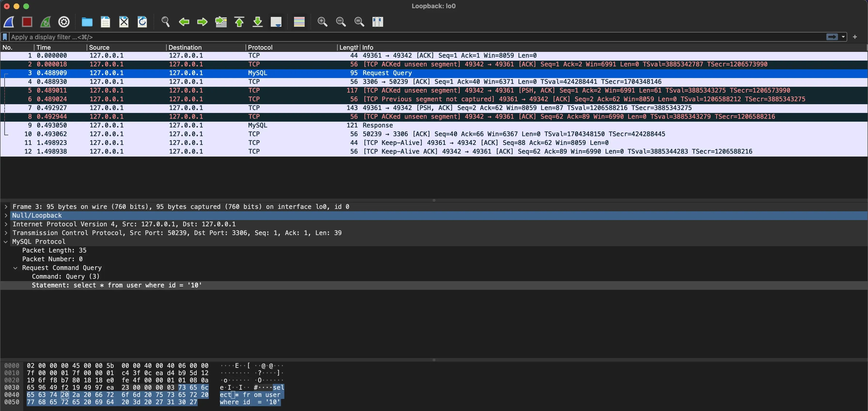Go forward in packet history arrow
The width and height of the screenshot is (868, 411).
click(x=202, y=22)
